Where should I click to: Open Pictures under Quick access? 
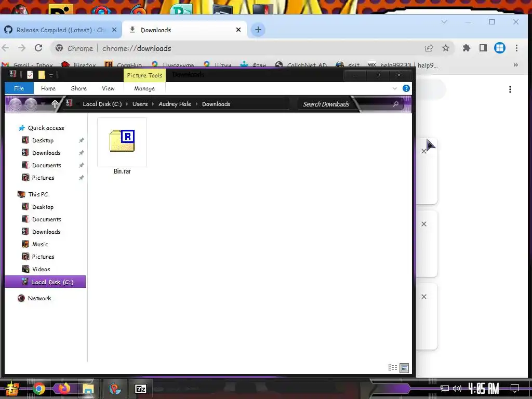[43, 178]
